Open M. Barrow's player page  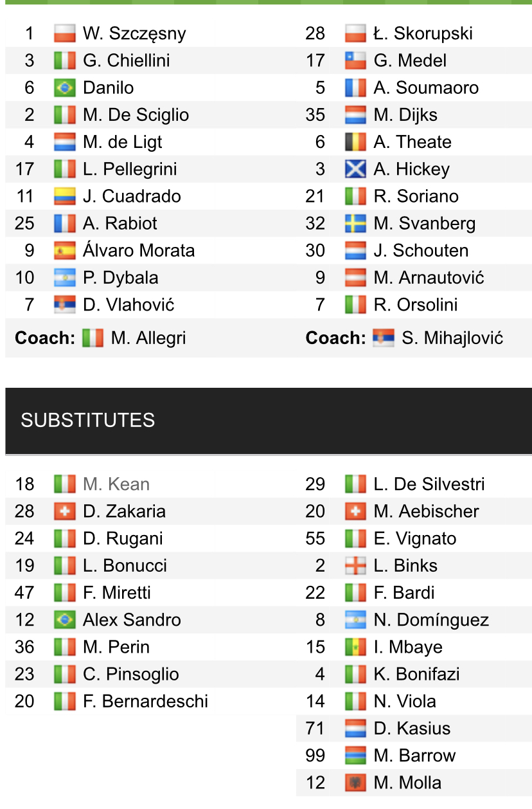tap(414, 756)
